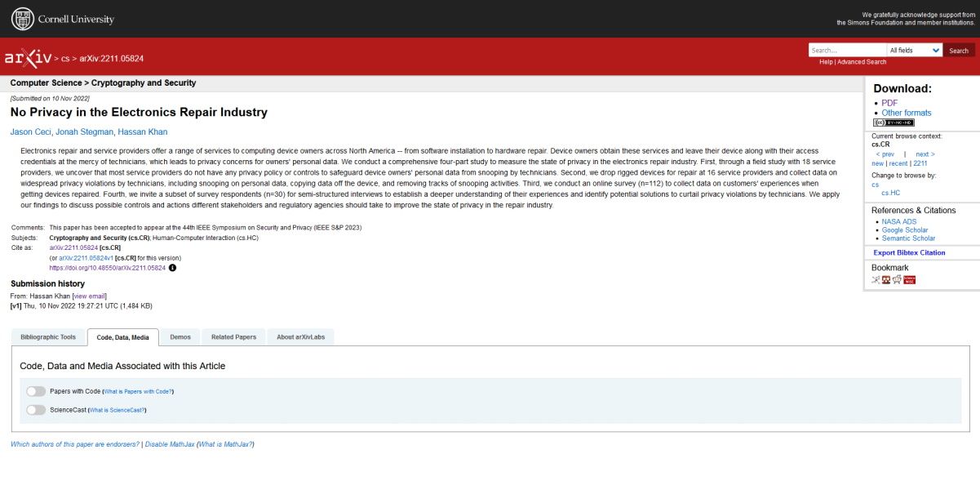Image resolution: width=980 pixels, height=490 pixels.
Task: Click Export Bibtex Citation
Action: click(x=909, y=252)
